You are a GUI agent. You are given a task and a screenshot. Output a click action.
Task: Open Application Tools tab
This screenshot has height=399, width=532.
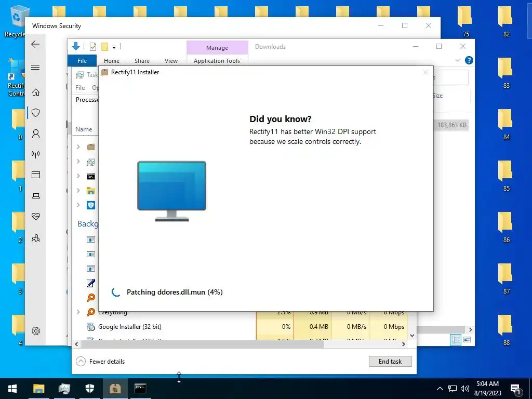coord(217,61)
